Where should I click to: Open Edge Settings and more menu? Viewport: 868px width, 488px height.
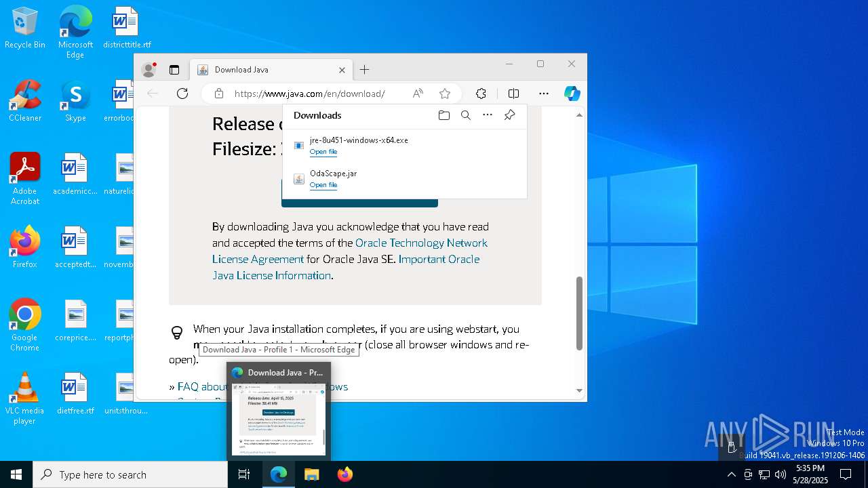[x=544, y=94]
